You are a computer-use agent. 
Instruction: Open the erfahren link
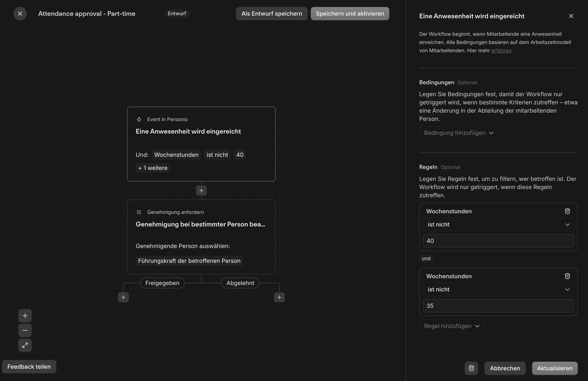pos(501,50)
